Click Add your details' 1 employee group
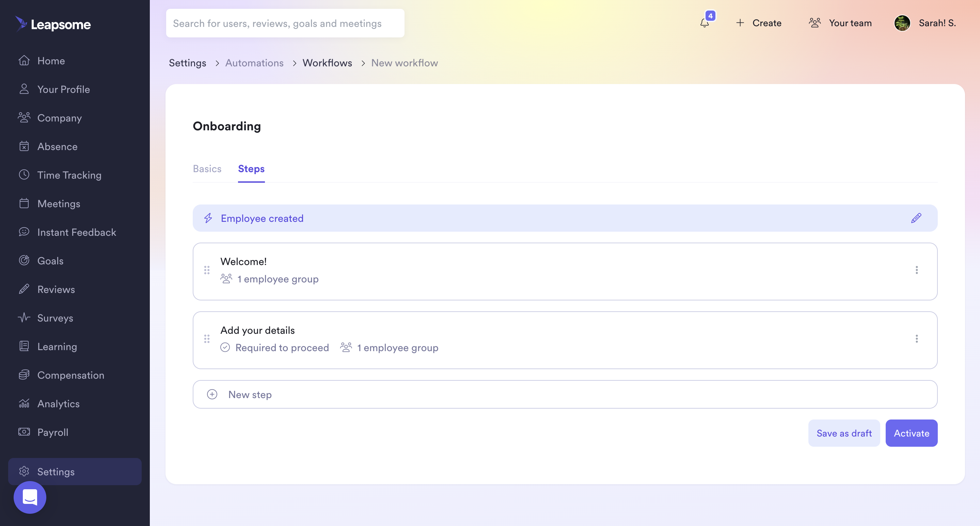 pos(398,348)
